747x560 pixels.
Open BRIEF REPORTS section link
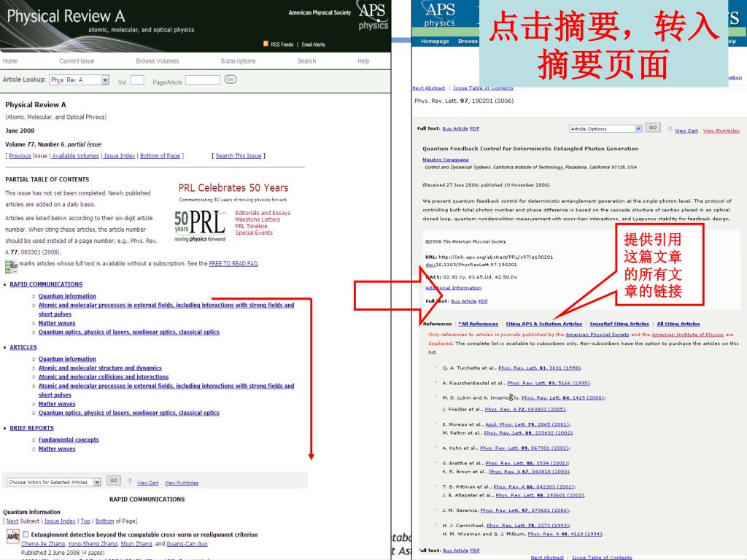[x=32, y=428]
